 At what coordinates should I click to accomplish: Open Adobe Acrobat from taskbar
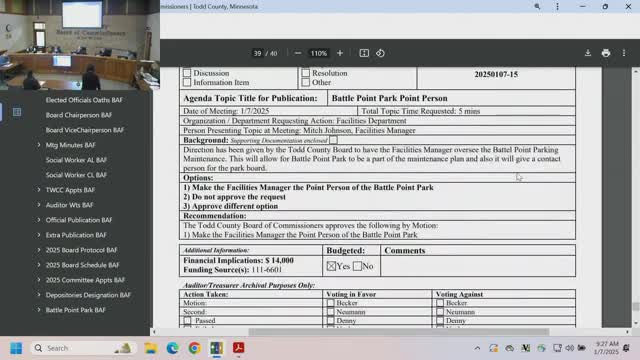tap(238, 348)
